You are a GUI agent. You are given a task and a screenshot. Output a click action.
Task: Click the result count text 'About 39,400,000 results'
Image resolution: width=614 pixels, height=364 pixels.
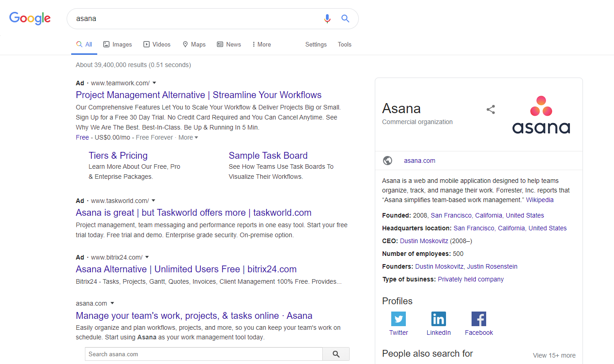111,65
